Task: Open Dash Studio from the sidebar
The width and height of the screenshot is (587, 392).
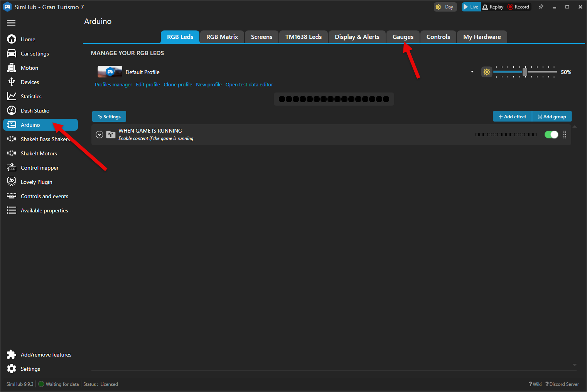Action: pos(40,111)
